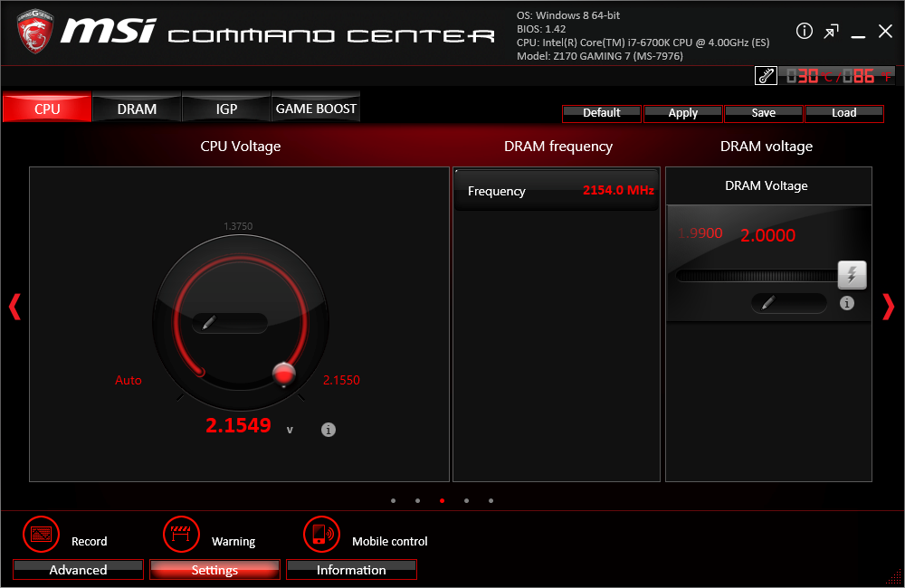Switch to the GAME BOOST tab
The image size is (905, 588).
(x=316, y=108)
